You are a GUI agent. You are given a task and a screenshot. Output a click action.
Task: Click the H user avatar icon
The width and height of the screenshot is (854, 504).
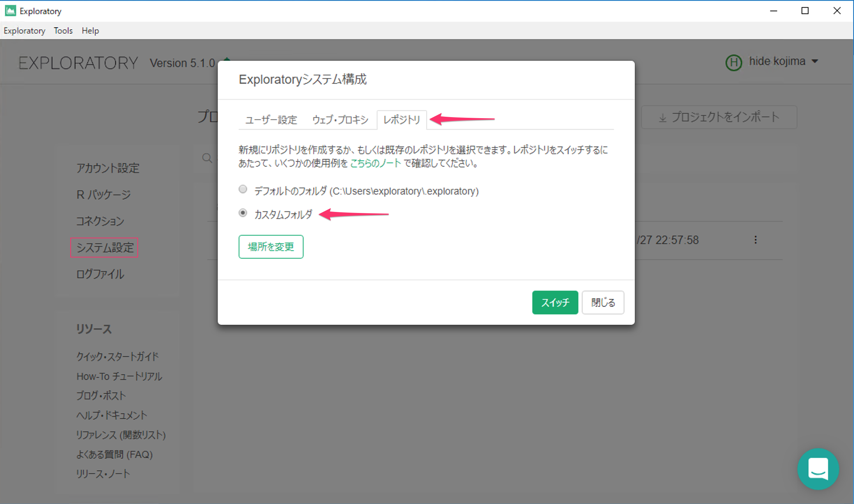pos(734,62)
